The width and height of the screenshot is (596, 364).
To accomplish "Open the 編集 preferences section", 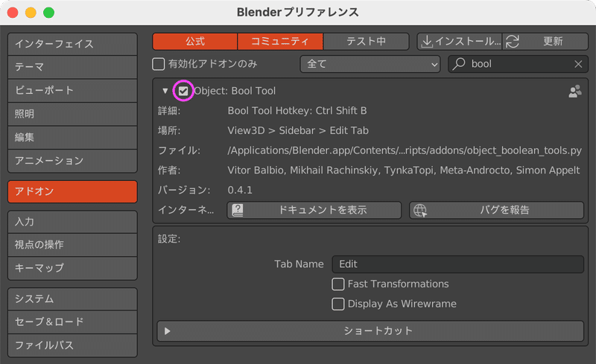I will click(x=72, y=137).
